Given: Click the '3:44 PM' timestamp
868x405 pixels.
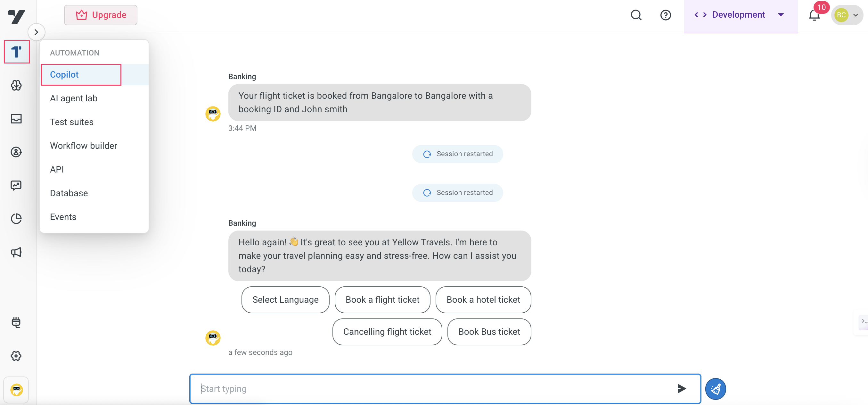Looking at the screenshot, I should point(242,129).
